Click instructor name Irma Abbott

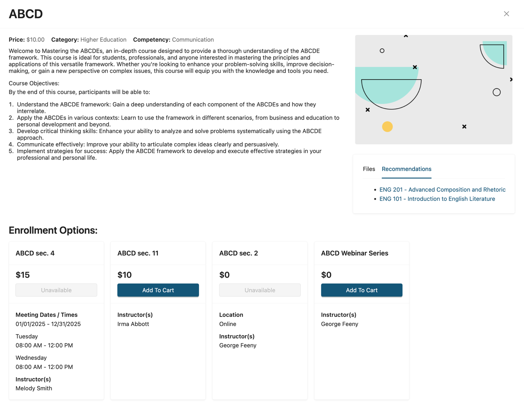133,324
